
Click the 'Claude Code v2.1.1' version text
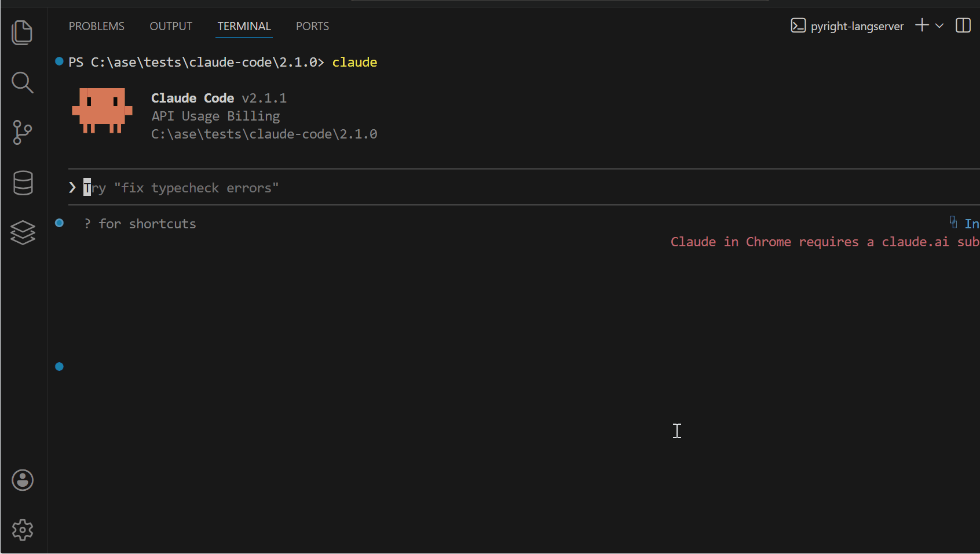pyautogui.click(x=219, y=98)
